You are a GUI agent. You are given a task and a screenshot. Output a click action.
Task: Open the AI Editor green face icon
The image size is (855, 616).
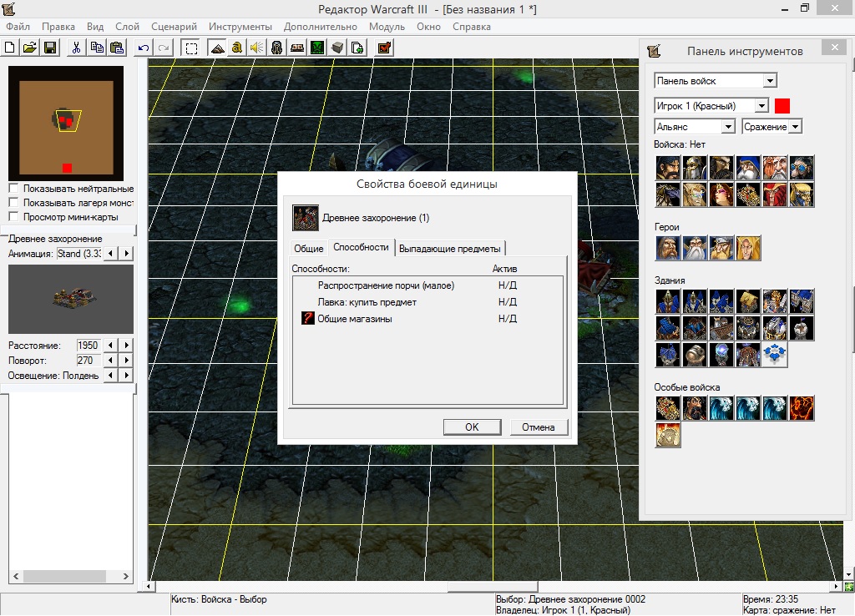coord(317,48)
